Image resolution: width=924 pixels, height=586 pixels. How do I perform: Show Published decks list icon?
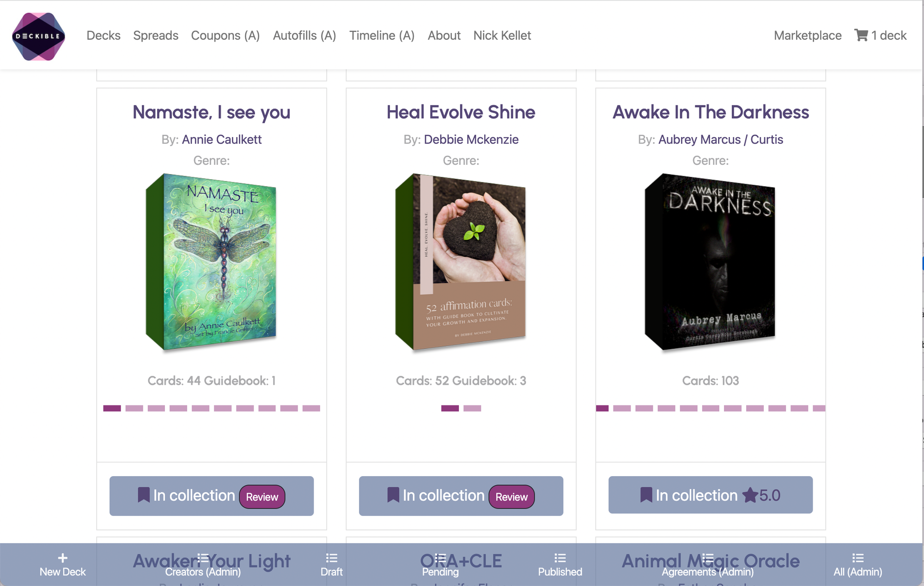560,558
